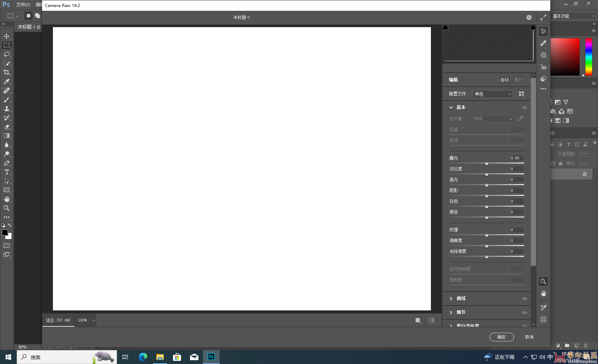This screenshot has width=598, height=364.
Task: Open the 配置文件 profile dropdown
Action: tap(493, 94)
